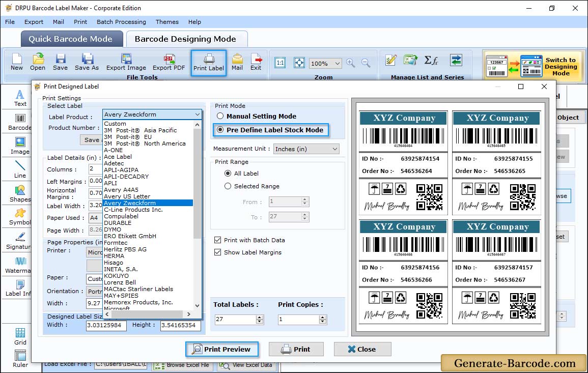This screenshot has width=588, height=373.
Task: Click the Print Preview button
Action: 222,349
